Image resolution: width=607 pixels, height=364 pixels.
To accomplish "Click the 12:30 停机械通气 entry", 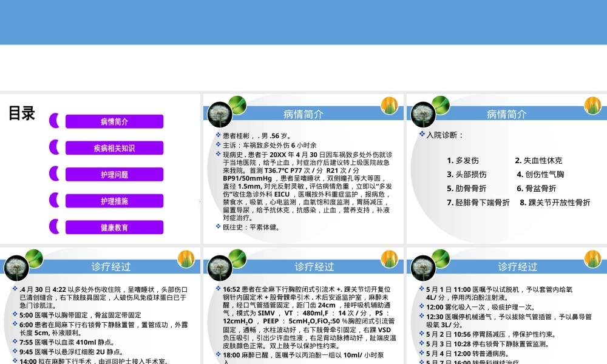I will pos(509,321).
